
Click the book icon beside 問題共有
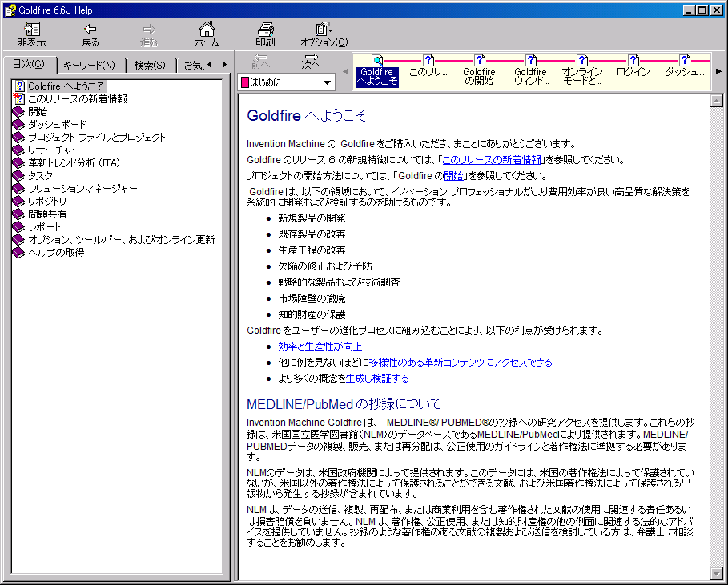click(x=18, y=214)
